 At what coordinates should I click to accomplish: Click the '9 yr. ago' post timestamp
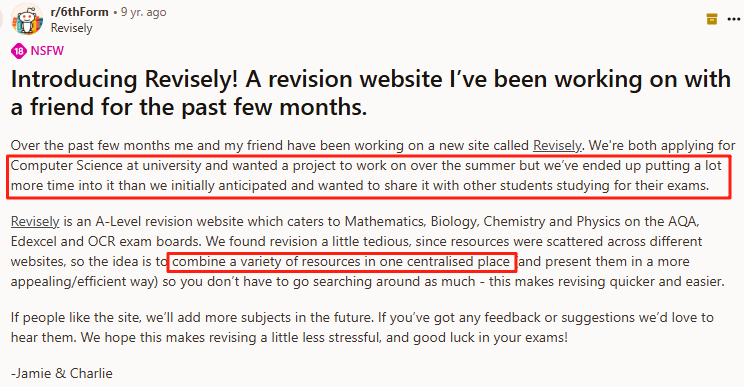tap(143, 12)
